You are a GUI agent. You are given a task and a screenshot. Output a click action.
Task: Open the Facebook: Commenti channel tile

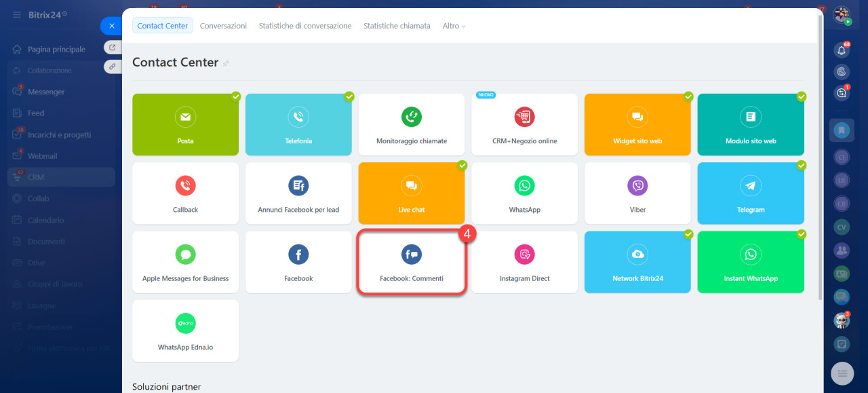(x=412, y=262)
